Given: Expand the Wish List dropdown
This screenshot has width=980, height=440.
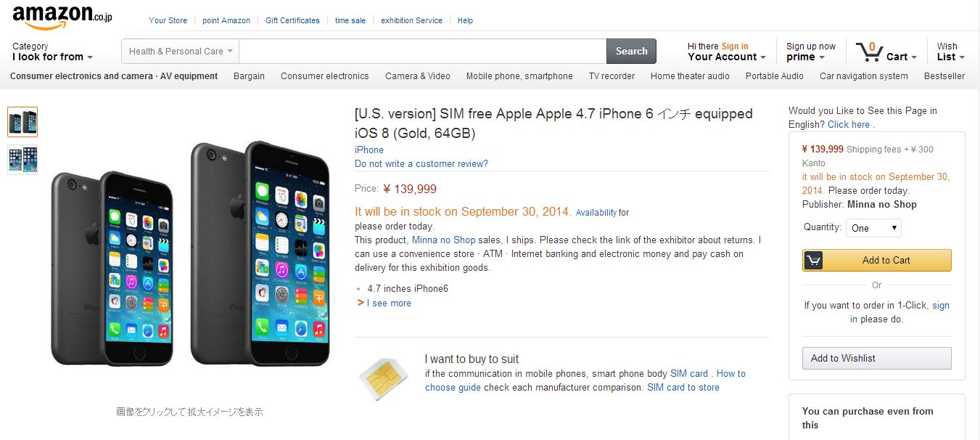Looking at the screenshot, I should tap(948, 51).
